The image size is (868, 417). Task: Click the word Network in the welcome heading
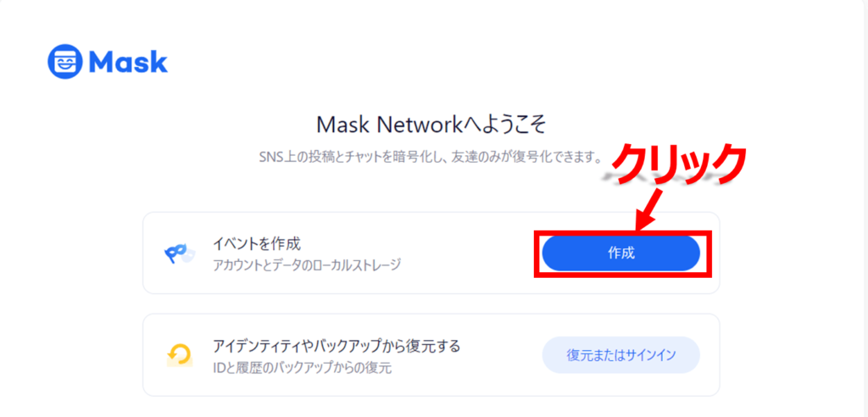(x=415, y=125)
